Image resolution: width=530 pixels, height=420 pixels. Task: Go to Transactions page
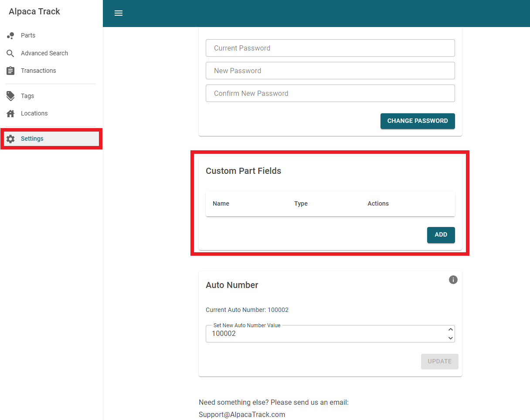tap(38, 71)
